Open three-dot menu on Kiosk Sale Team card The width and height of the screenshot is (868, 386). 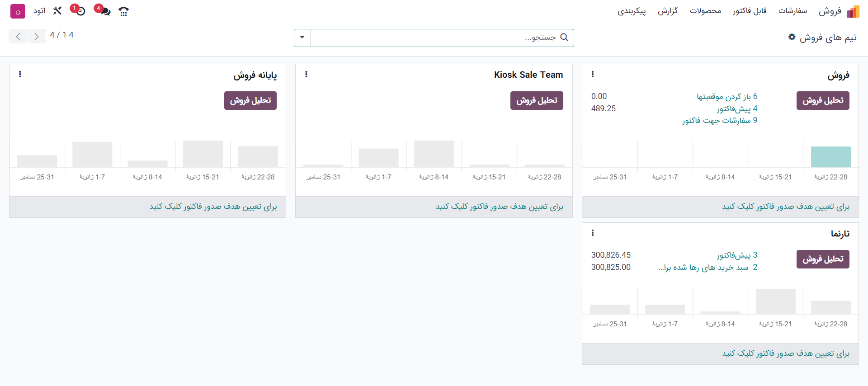click(306, 74)
